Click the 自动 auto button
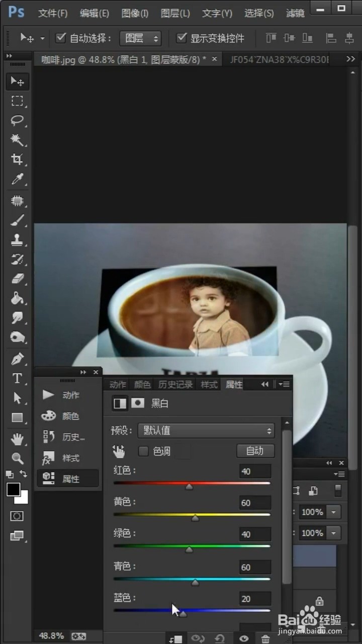The image size is (362, 644). [255, 451]
